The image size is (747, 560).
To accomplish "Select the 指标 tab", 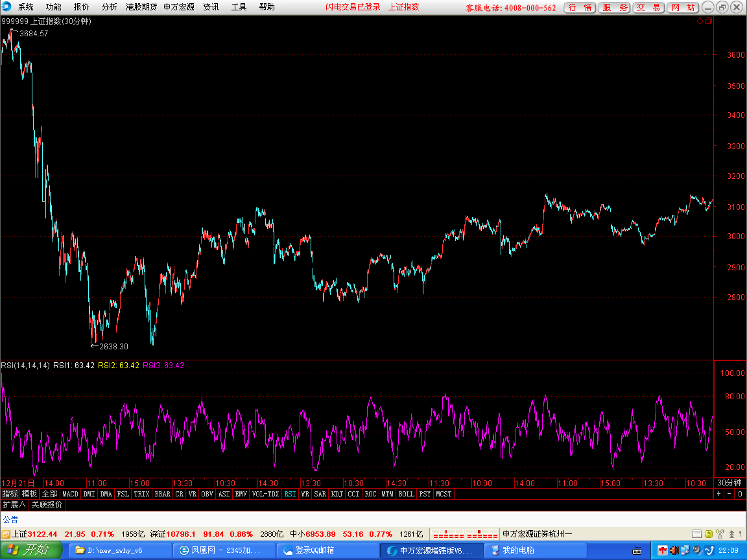I will (x=10, y=494).
